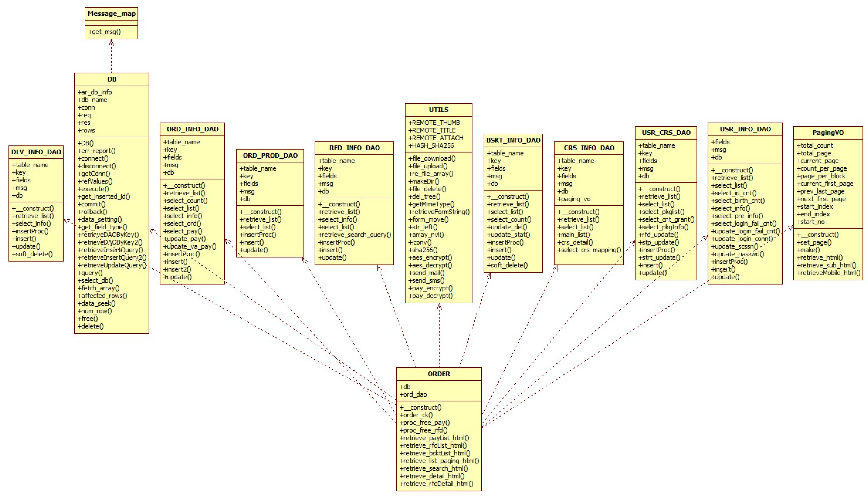The height and width of the screenshot is (497, 868).
Task: Select the UTILS class title
Action: click(439, 110)
